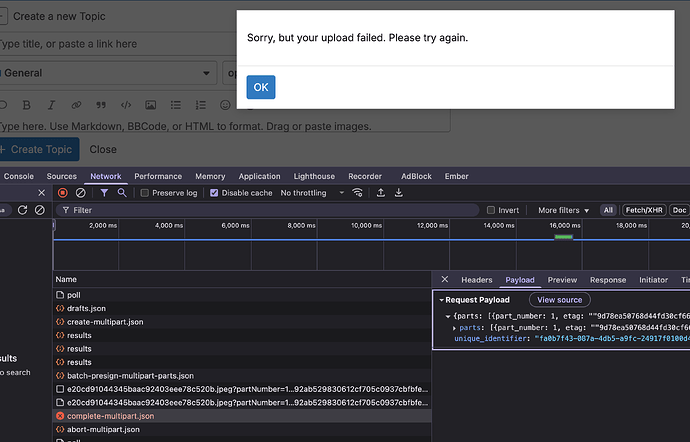Open the AdBlock tab in DevTools
Image resolution: width=690 pixels, height=442 pixels.
click(x=416, y=176)
